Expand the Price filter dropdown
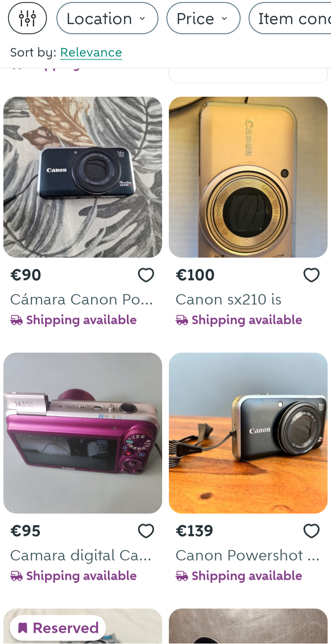Viewport: 331px width, 644px height. [x=203, y=18]
